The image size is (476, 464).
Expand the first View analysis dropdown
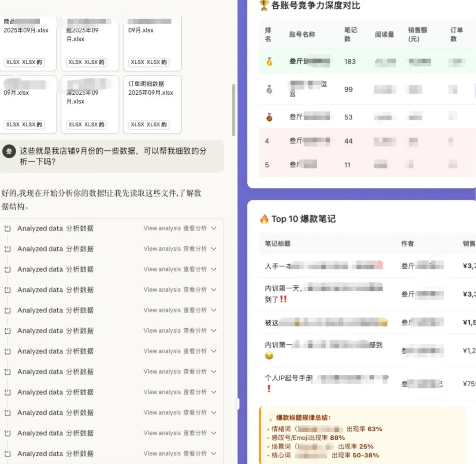pos(213,228)
